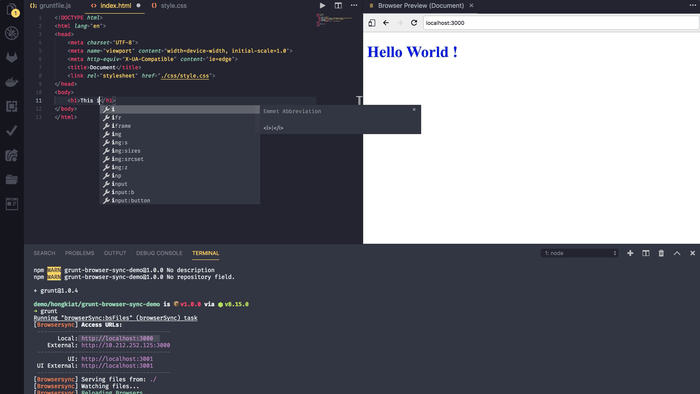Maximize the panel with the chevron up
This screenshot has height=394, width=700.
(677, 253)
